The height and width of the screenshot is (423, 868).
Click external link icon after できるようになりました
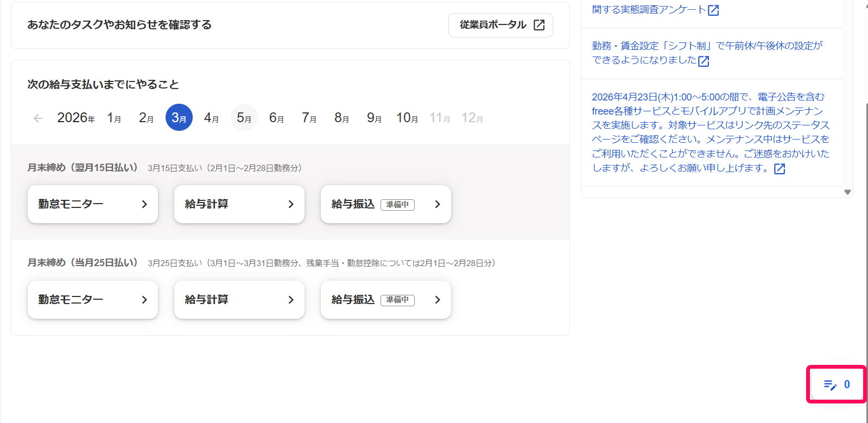coord(704,61)
